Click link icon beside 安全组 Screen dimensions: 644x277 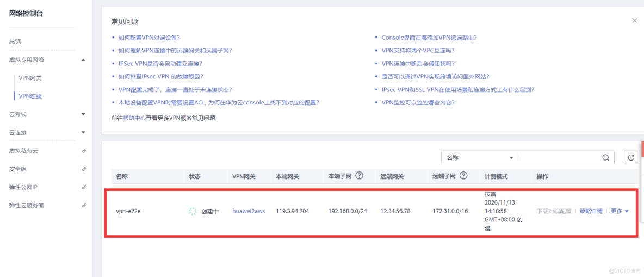tap(84, 169)
